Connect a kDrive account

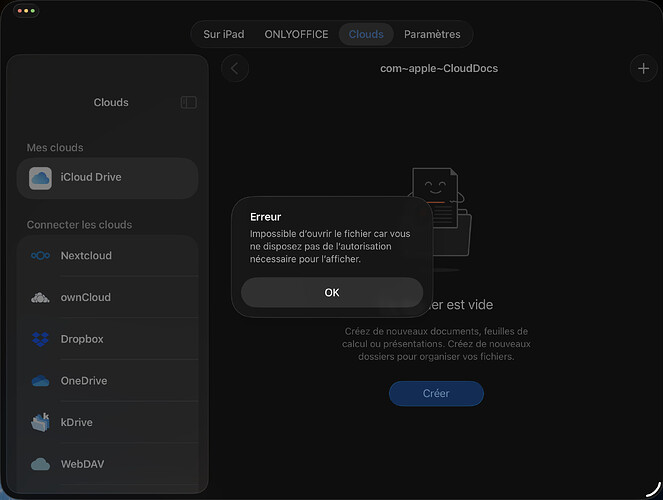pos(107,422)
